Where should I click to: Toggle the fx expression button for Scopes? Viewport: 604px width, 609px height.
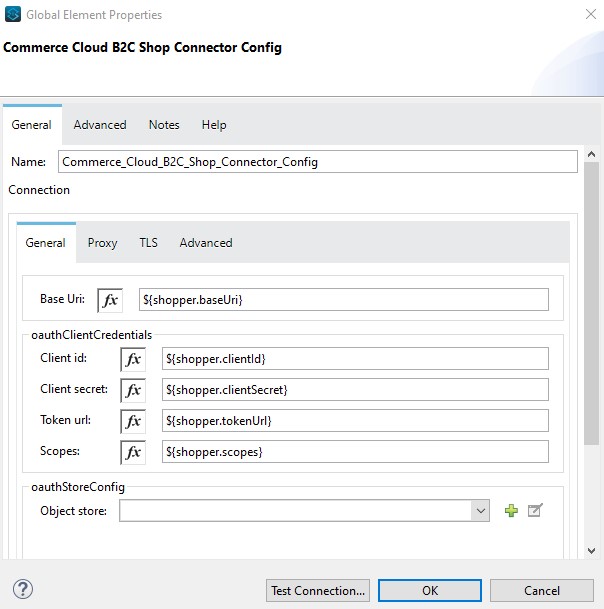(133, 452)
